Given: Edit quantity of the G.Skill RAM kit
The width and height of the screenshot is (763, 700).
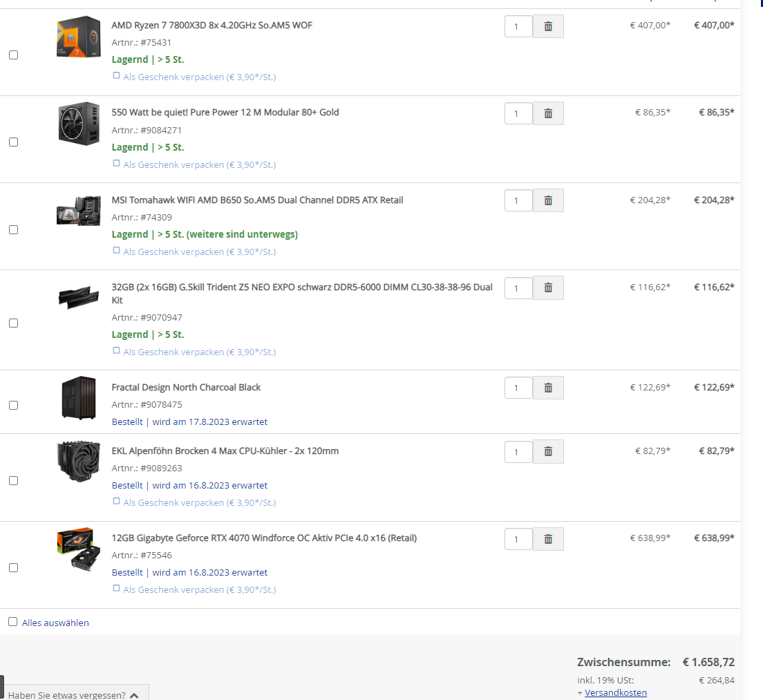Looking at the screenshot, I should point(518,288).
